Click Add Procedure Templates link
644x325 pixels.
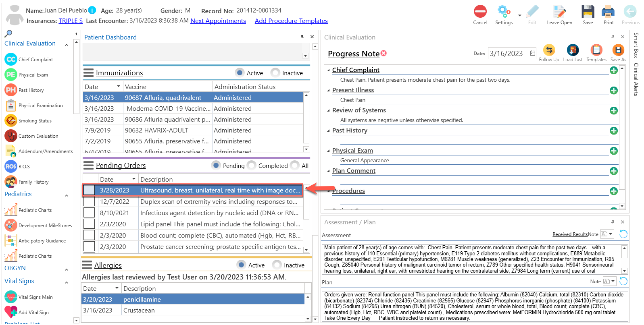tap(291, 21)
